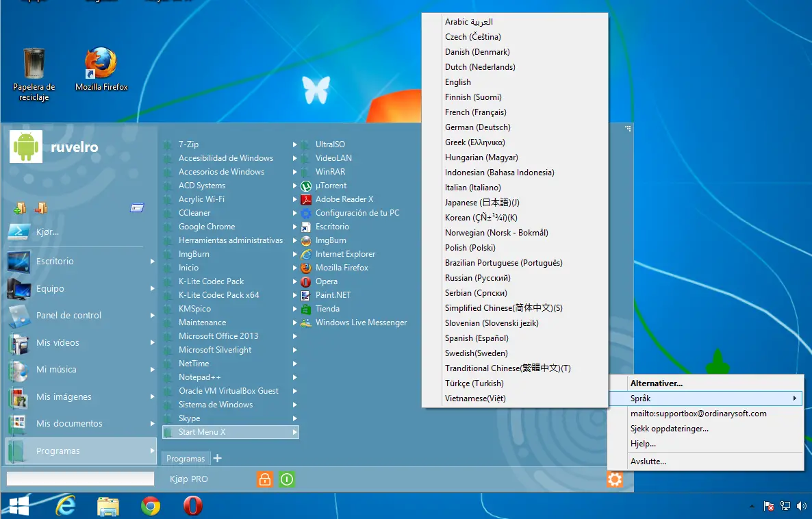
Task: Select Spanish (Español) language
Action: click(477, 338)
